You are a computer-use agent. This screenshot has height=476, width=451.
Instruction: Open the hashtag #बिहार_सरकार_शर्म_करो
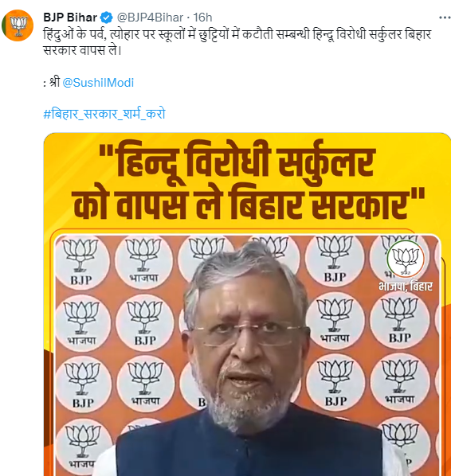(x=104, y=114)
